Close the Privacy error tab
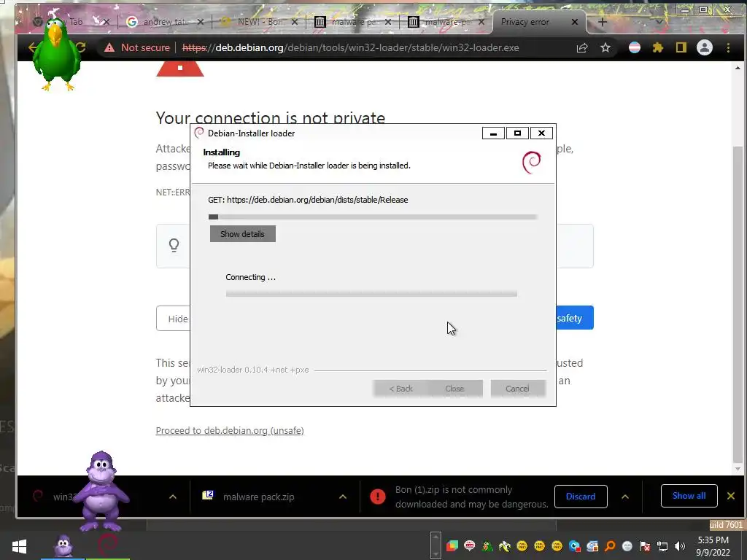The width and height of the screenshot is (747, 560). pyautogui.click(x=575, y=22)
